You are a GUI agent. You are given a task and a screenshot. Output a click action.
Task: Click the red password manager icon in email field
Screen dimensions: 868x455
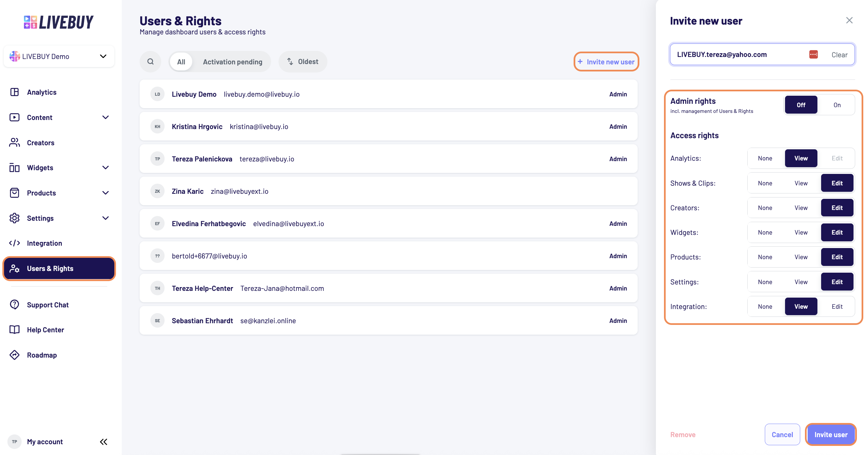click(x=813, y=54)
